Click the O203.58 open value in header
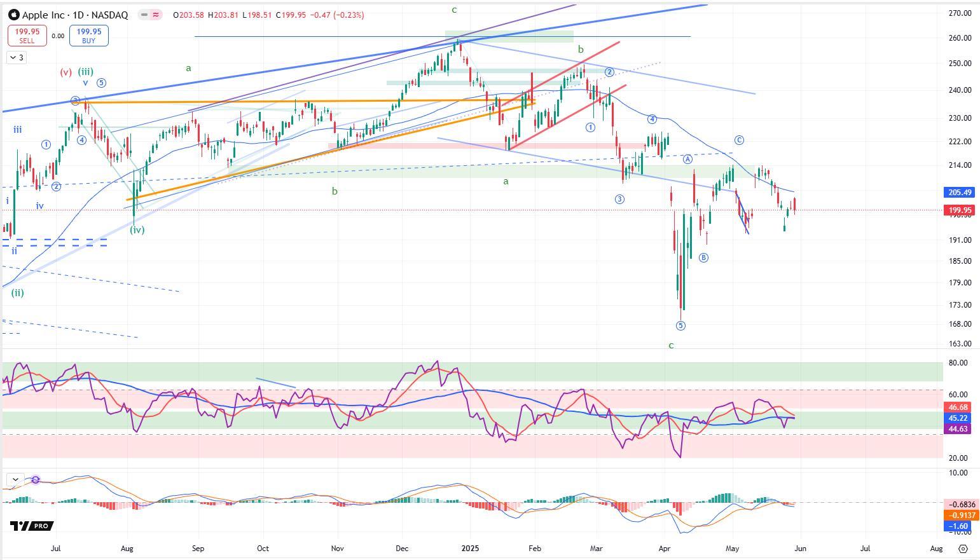The height and width of the screenshot is (560, 980). (189, 15)
